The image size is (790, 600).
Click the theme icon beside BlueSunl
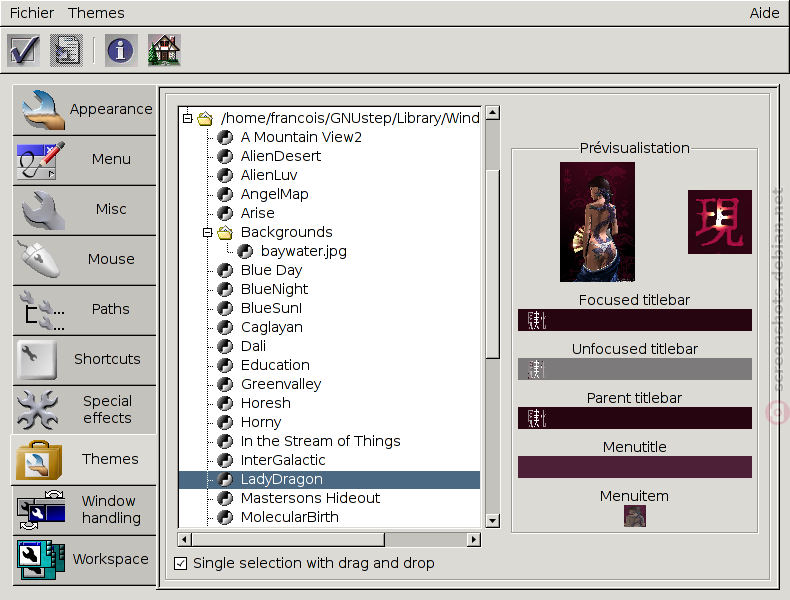[225, 308]
